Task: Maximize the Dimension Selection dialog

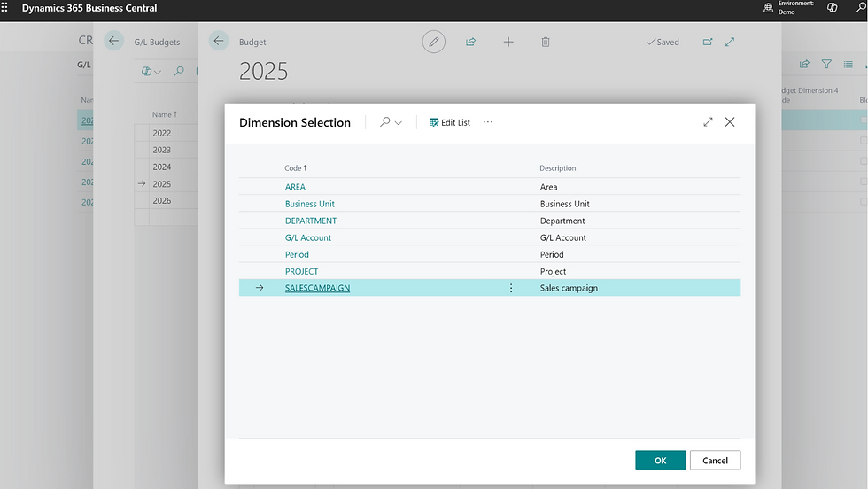Action: 708,122
